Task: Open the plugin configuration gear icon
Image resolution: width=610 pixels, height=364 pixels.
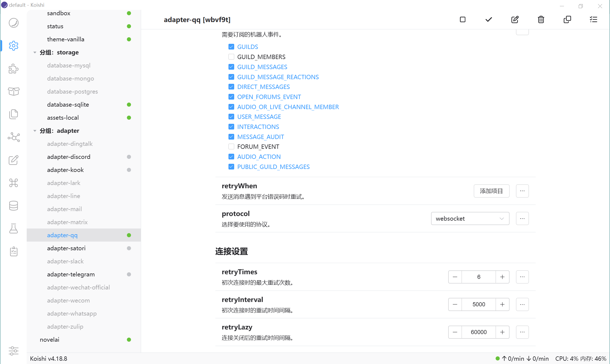Action: coord(14,46)
